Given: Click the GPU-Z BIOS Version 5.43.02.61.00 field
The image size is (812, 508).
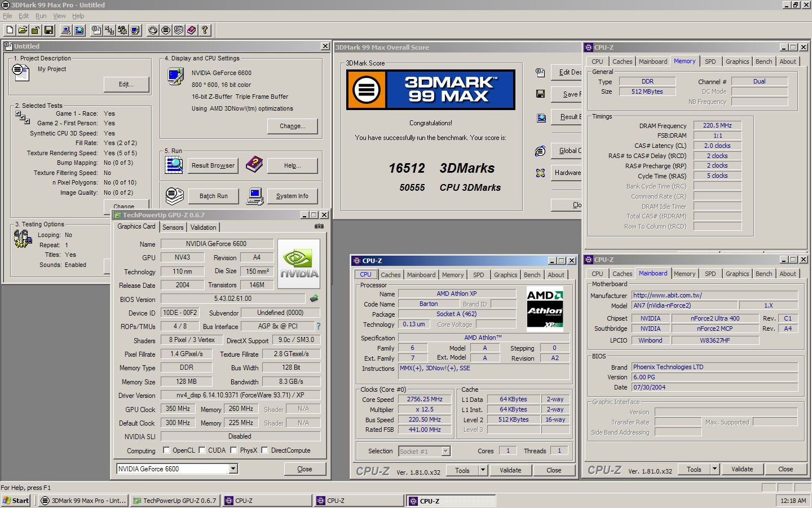Looking at the screenshot, I should pos(233,299).
